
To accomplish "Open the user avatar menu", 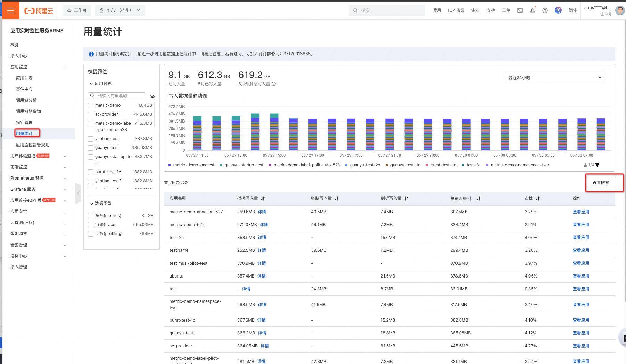I will coord(620,10).
